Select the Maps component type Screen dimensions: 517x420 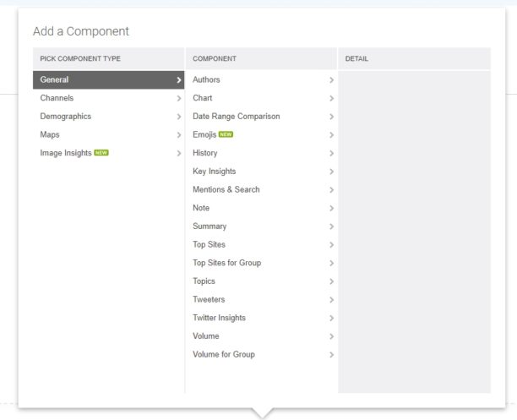click(x=50, y=134)
